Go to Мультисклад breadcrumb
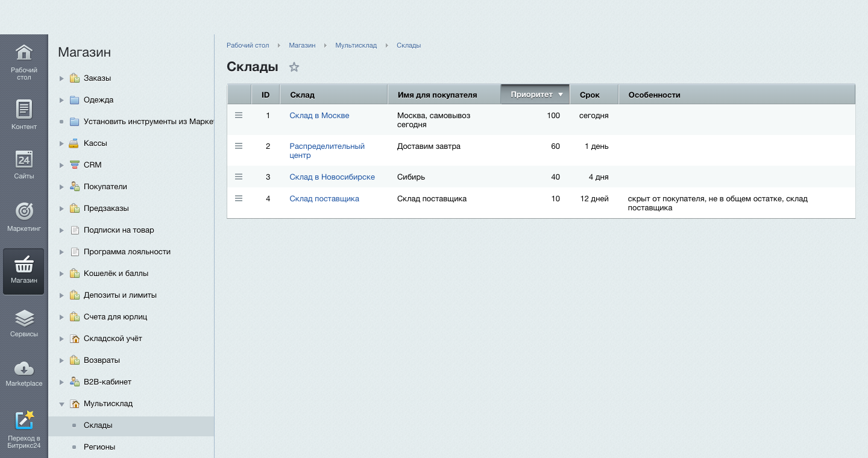Image resolution: width=868 pixels, height=458 pixels. (356, 45)
